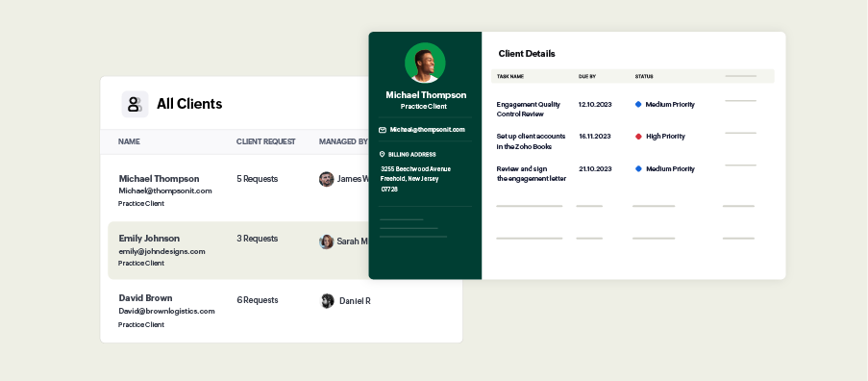Click Sarah's avatar next to Emily Johnson
Image resolution: width=868 pixels, height=381 pixels.
[327, 241]
